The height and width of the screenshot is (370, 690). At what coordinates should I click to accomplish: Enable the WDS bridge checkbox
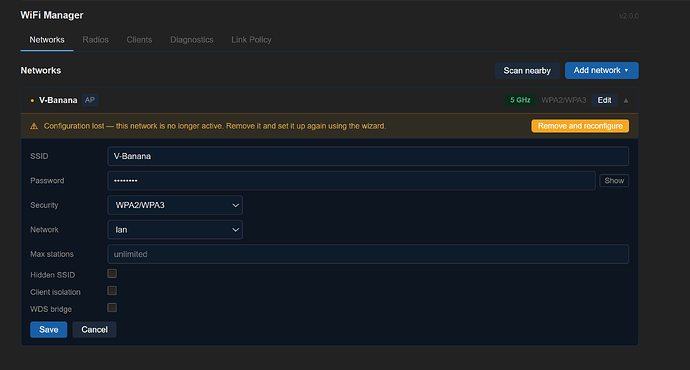coord(112,308)
